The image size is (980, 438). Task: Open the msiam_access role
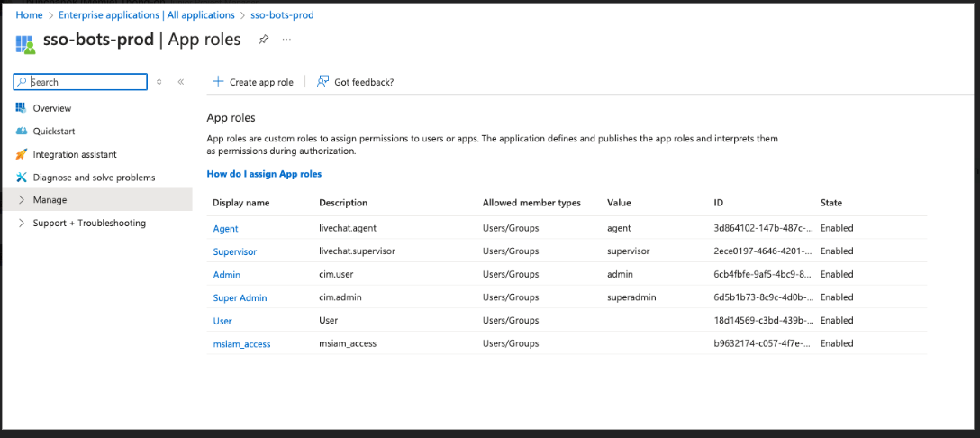(x=241, y=343)
